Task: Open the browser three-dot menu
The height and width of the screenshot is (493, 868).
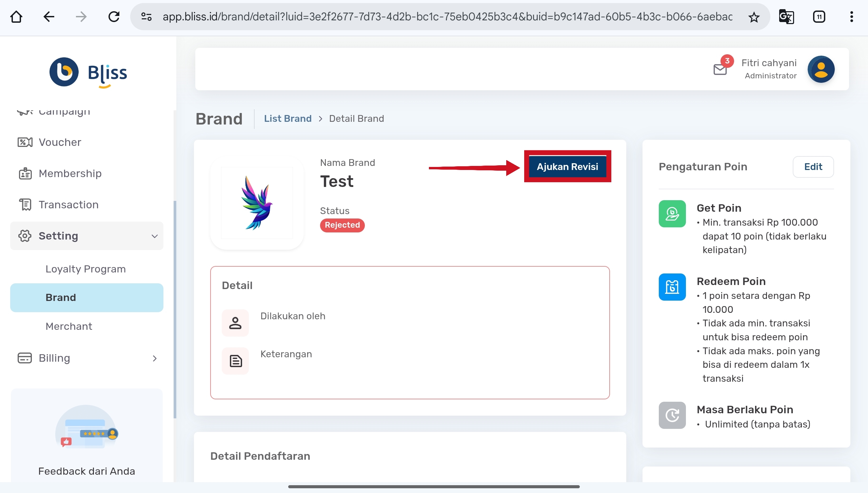Action: (x=851, y=17)
